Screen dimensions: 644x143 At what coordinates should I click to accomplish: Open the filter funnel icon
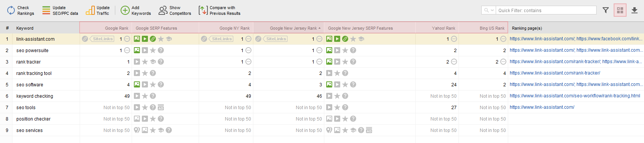(606, 10)
